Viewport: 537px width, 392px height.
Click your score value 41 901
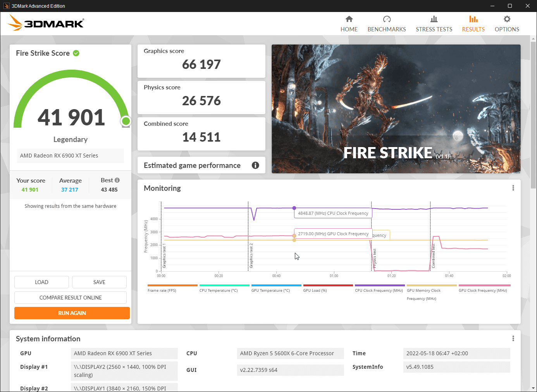(x=30, y=190)
